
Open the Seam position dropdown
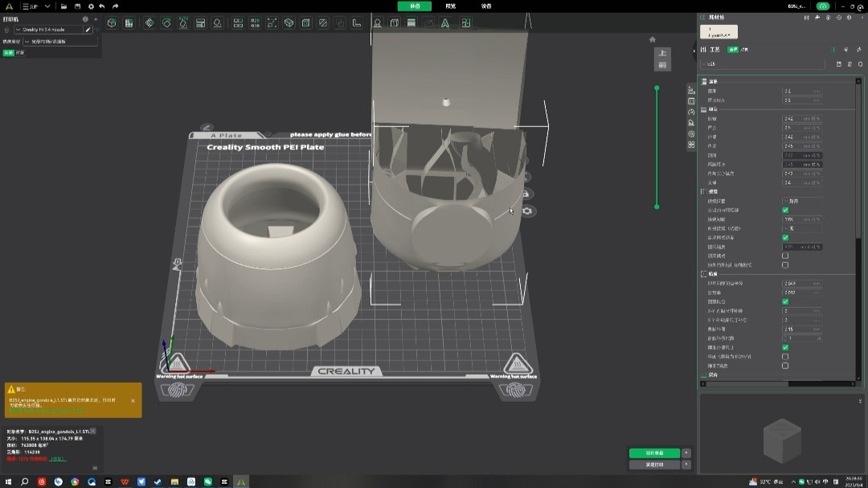point(802,201)
